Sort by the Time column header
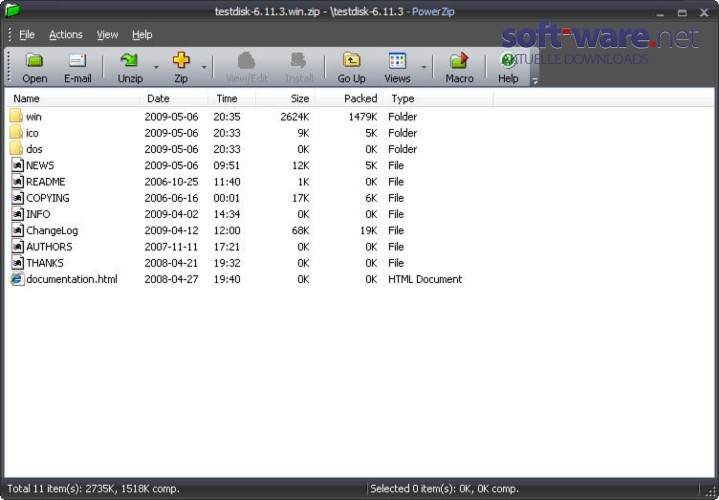Viewport: 719px width, 500px height. click(232, 98)
